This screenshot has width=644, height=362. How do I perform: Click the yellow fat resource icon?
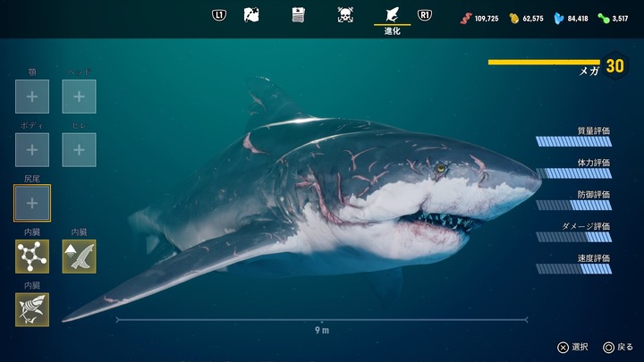tap(513, 19)
